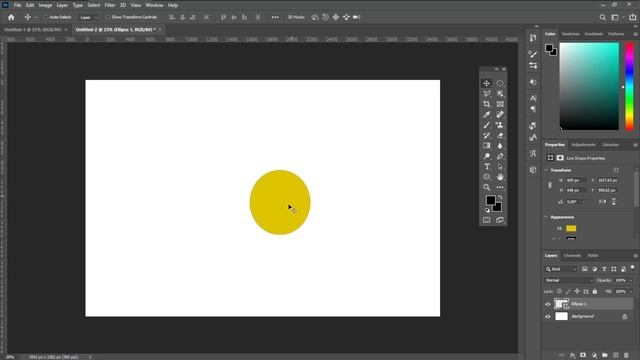640x360 pixels.
Task: Select the Dodge tool
Action: point(487,156)
